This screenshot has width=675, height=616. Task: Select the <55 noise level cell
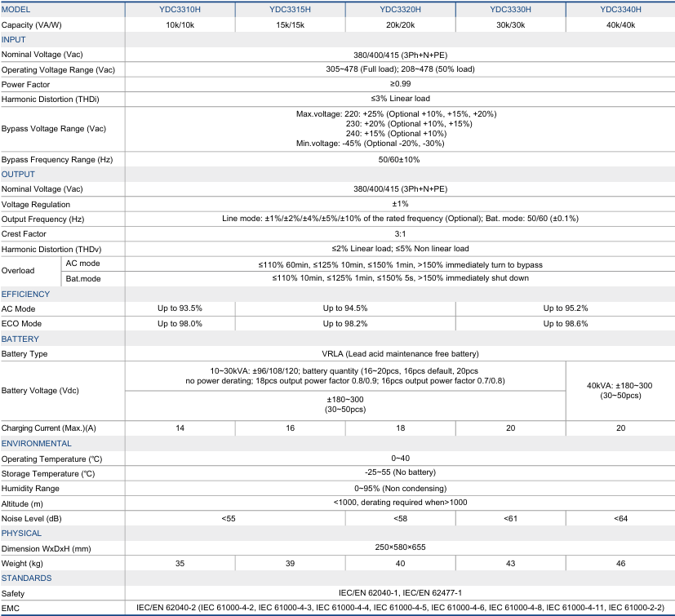click(x=229, y=518)
